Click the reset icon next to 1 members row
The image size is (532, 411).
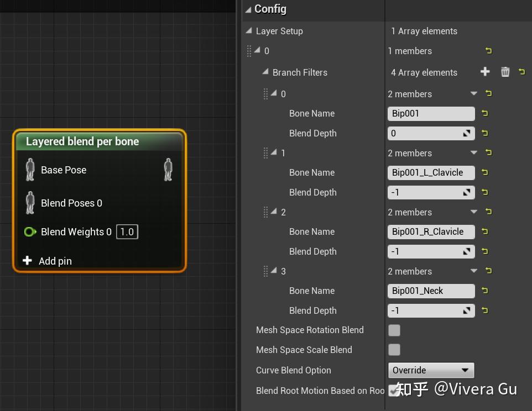[x=488, y=51]
